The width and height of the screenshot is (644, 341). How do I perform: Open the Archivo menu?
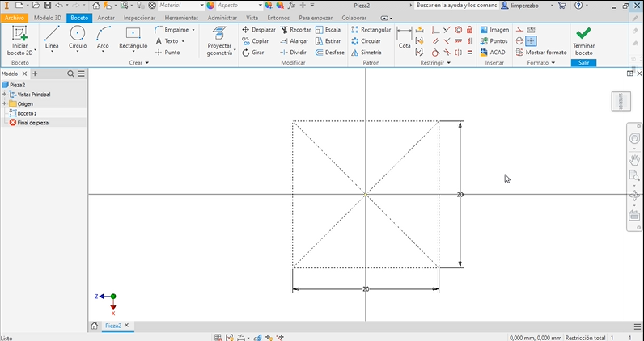click(15, 18)
